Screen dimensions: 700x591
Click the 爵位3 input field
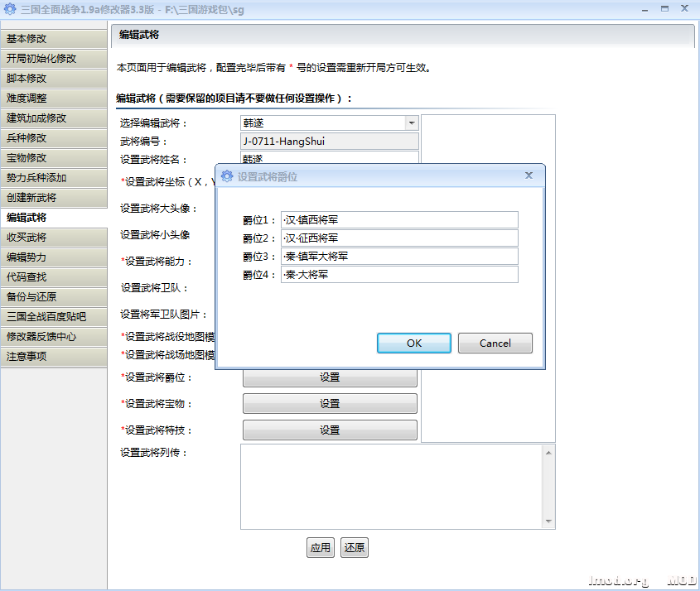click(x=399, y=256)
